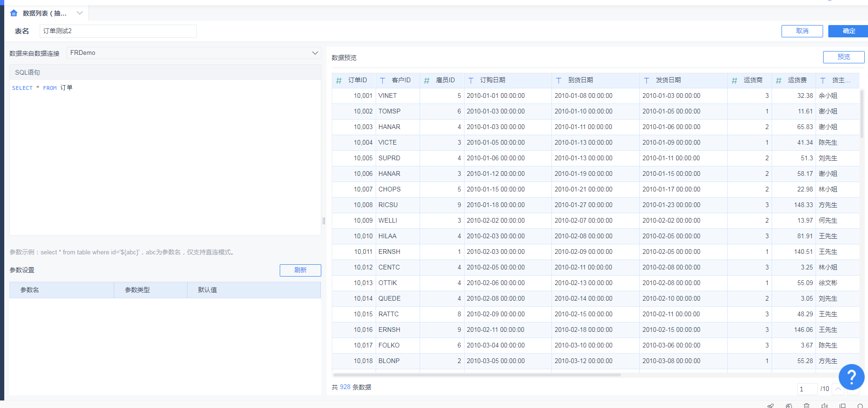Open the blue question mark help button
The height and width of the screenshot is (408, 868).
click(851, 377)
